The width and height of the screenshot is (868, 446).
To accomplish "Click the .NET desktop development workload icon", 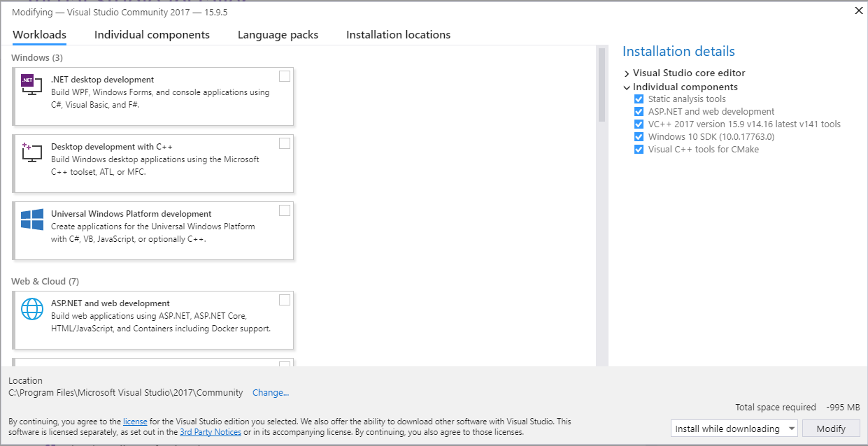I will pyautogui.click(x=30, y=84).
